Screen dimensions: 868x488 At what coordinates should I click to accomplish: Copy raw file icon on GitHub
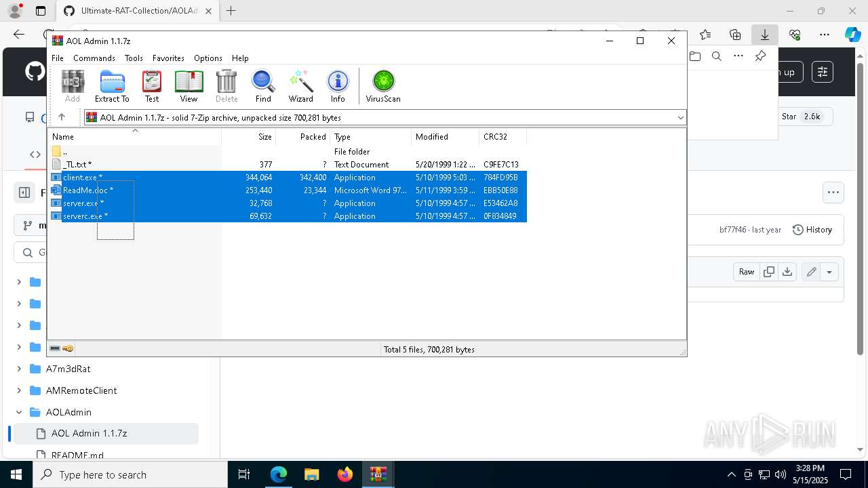click(769, 272)
